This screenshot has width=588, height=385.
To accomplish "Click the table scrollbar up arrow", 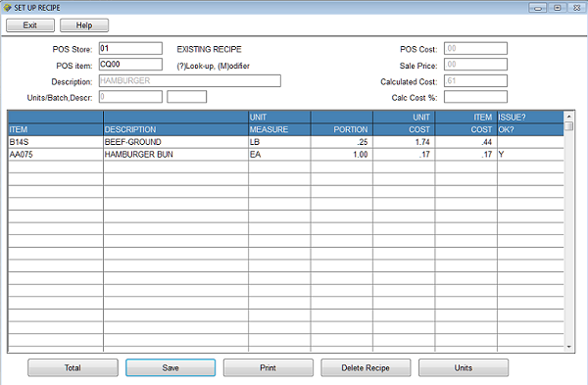I will [x=568, y=117].
